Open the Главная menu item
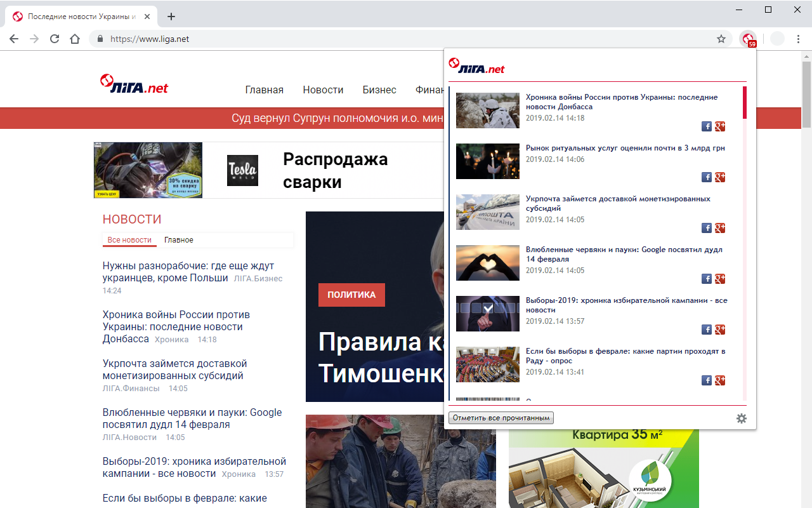Screen dimensions: 812x508 point(265,90)
